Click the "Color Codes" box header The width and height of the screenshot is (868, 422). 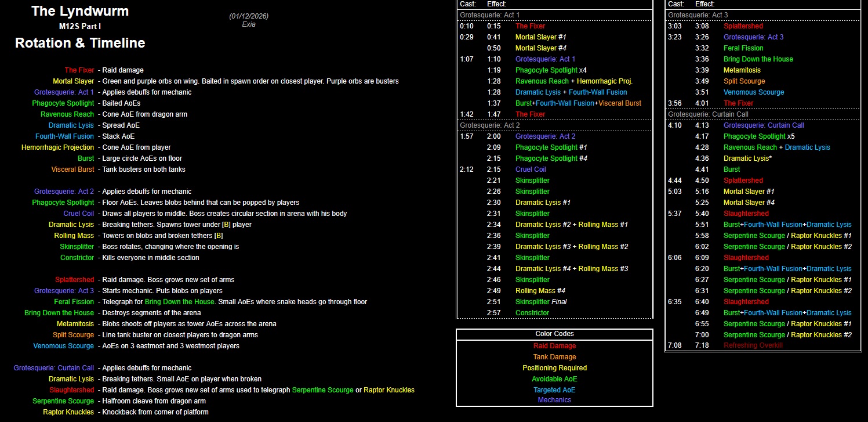554,334
